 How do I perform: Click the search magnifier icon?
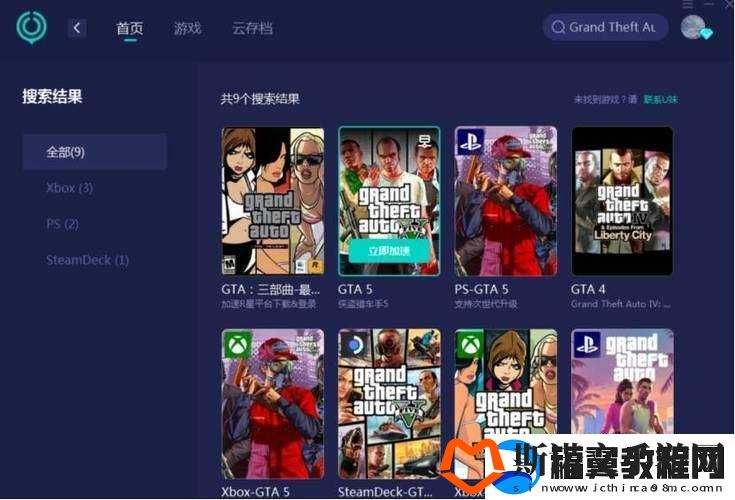558,27
